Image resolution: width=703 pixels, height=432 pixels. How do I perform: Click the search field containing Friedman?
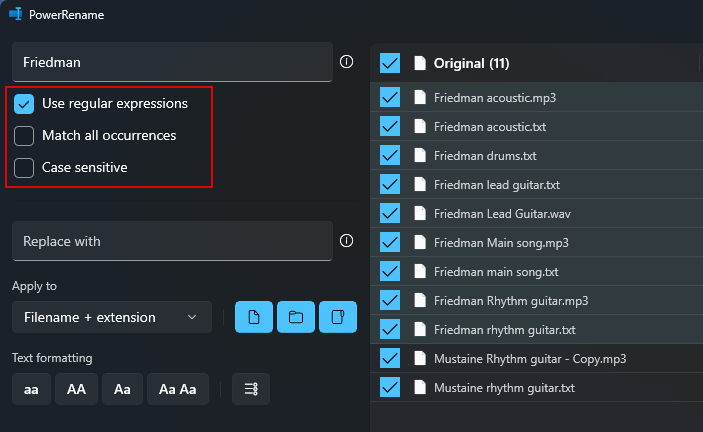tap(172, 62)
